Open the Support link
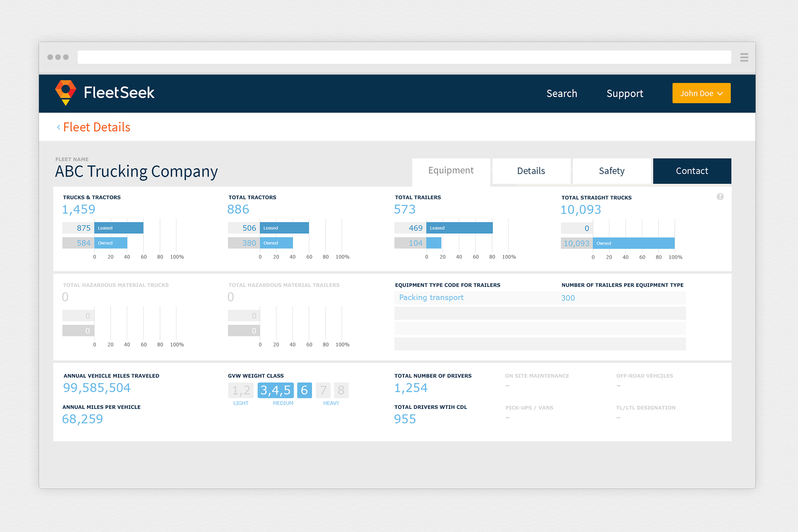Image resolution: width=798 pixels, height=532 pixels. click(x=625, y=93)
